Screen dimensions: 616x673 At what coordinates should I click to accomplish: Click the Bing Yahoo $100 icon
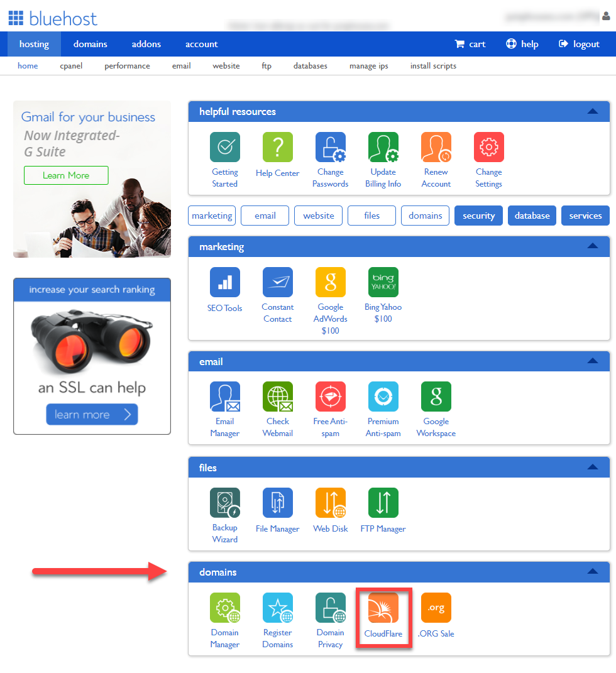383,282
